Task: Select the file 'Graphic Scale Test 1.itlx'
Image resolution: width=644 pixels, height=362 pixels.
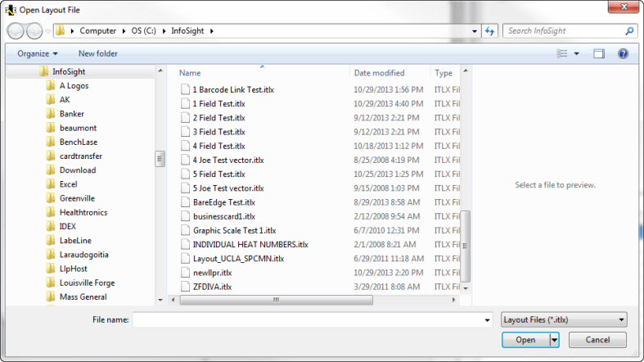Action: click(235, 230)
